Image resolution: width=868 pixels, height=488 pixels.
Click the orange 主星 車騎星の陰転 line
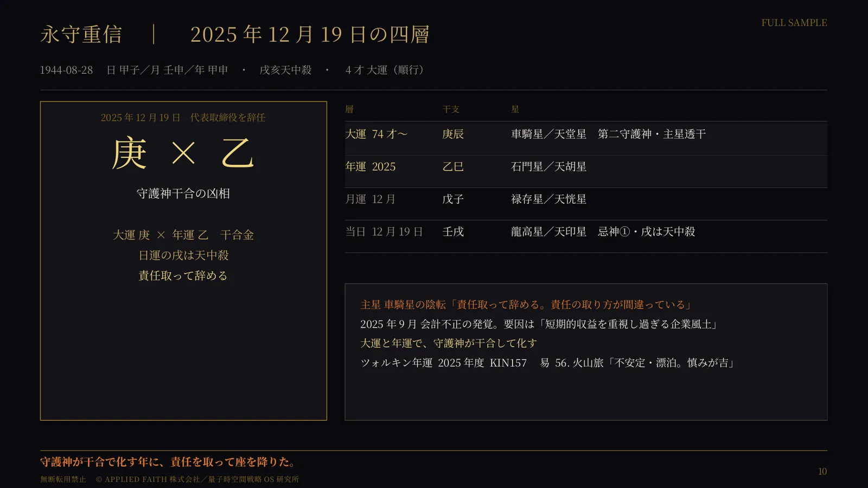pos(526,305)
